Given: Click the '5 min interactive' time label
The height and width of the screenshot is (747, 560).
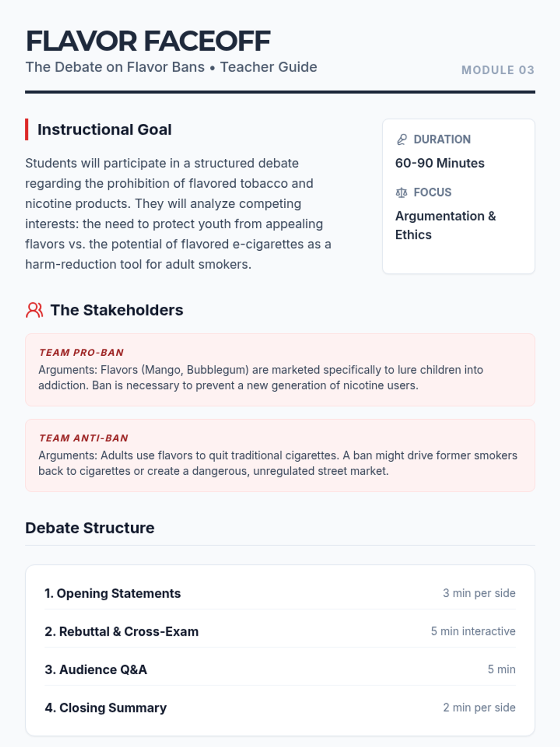Looking at the screenshot, I should pos(473,631).
